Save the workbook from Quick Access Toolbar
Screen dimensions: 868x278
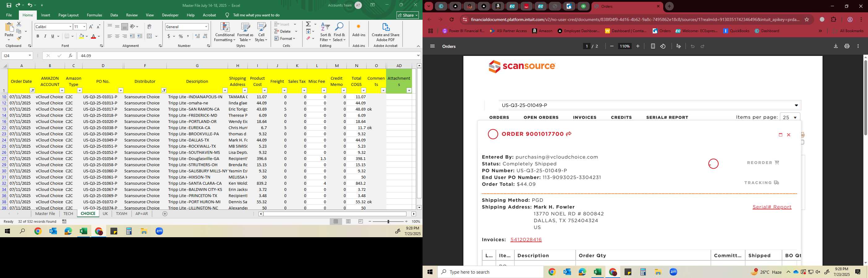point(9,5)
